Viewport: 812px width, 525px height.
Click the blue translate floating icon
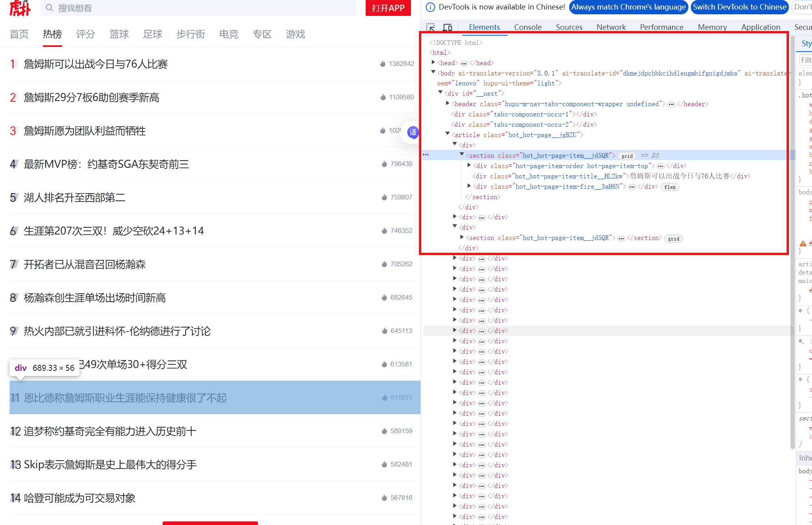click(413, 132)
